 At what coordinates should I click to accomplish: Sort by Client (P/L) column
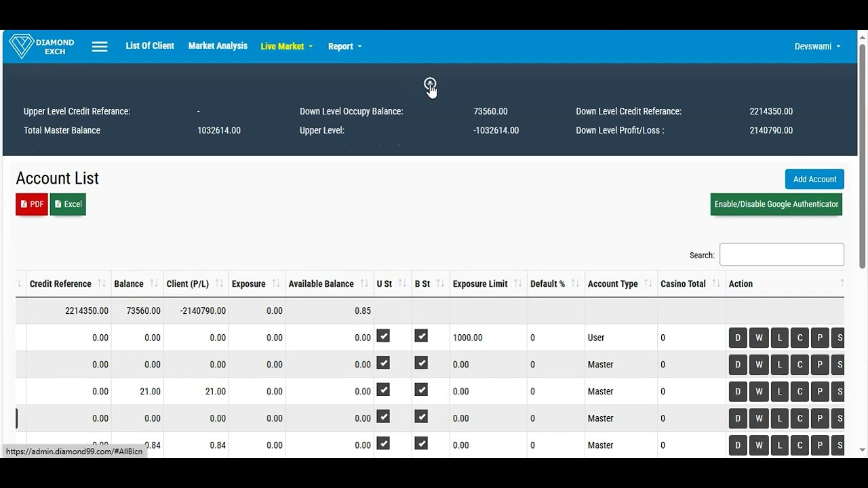point(196,284)
